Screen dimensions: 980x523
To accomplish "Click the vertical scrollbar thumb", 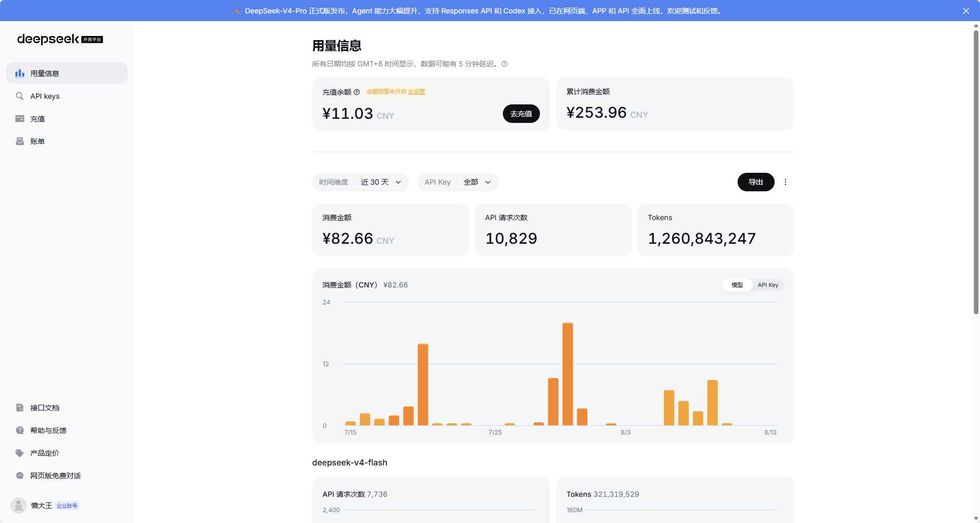I will pyautogui.click(x=976, y=172).
